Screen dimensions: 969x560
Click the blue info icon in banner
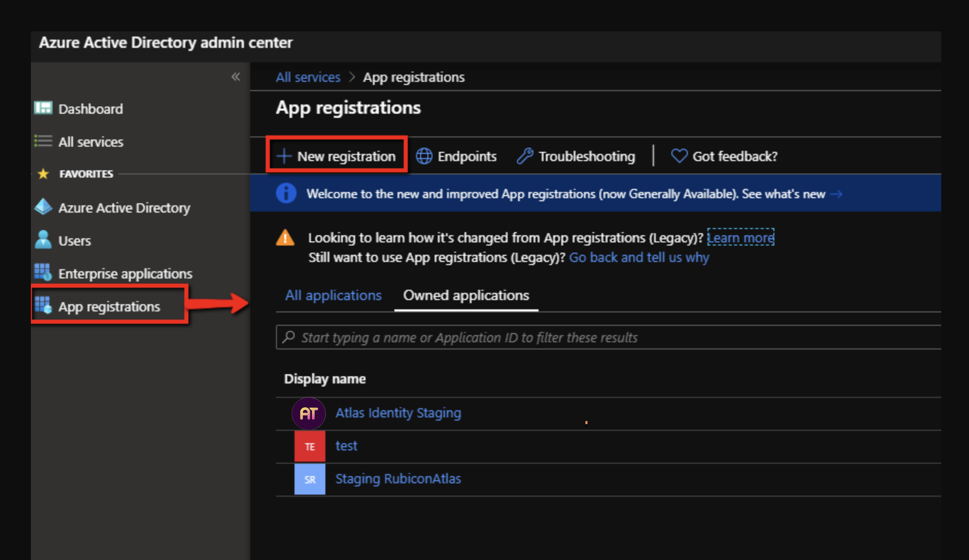[286, 194]
